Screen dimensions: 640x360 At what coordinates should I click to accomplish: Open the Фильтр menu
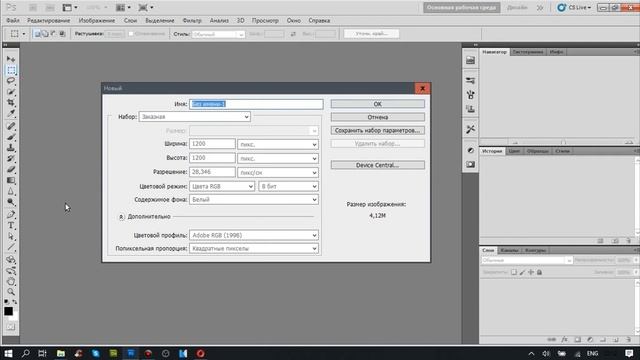(192, 20)
